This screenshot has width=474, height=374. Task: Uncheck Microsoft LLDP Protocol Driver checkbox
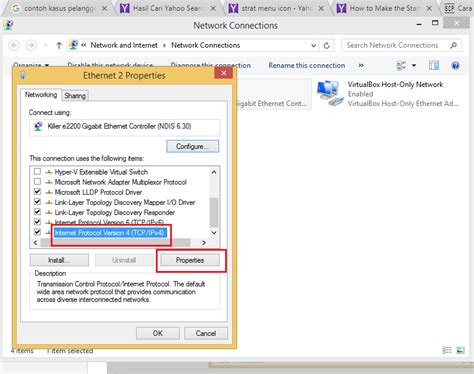click(x=37, y=192)
